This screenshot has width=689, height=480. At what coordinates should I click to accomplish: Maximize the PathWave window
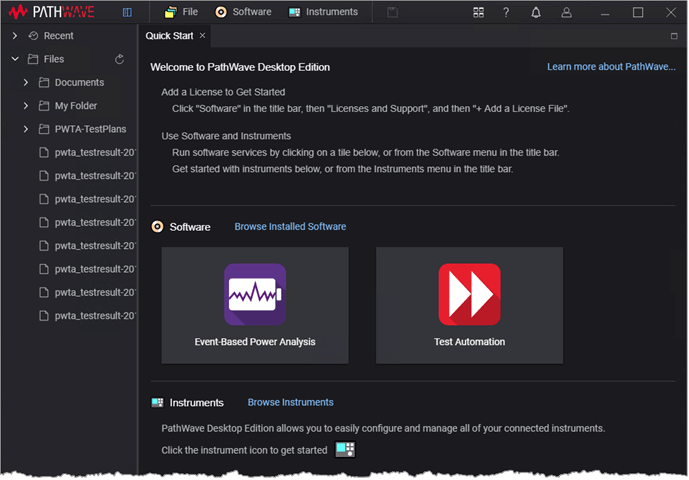pyautogui.click(x=638, y=12)
